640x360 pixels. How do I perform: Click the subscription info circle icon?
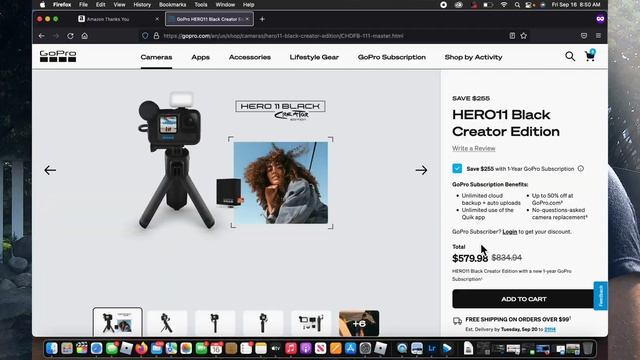click(581, 169)
